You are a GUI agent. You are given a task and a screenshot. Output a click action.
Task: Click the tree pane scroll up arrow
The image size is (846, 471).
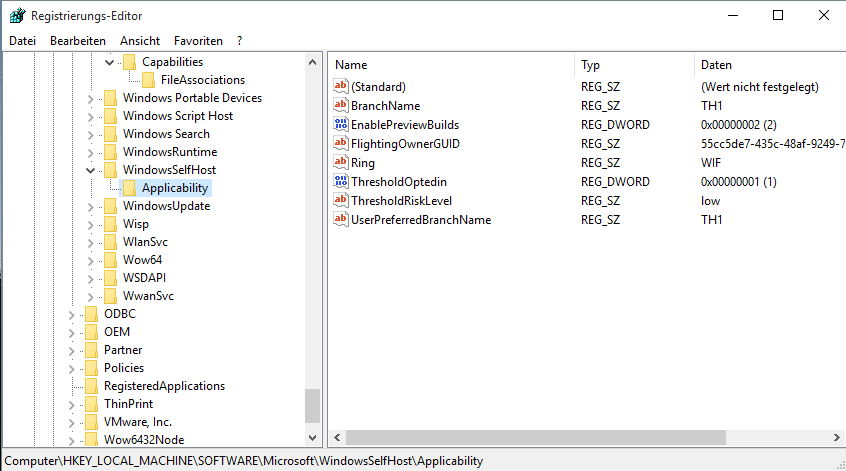pos(312,62)
